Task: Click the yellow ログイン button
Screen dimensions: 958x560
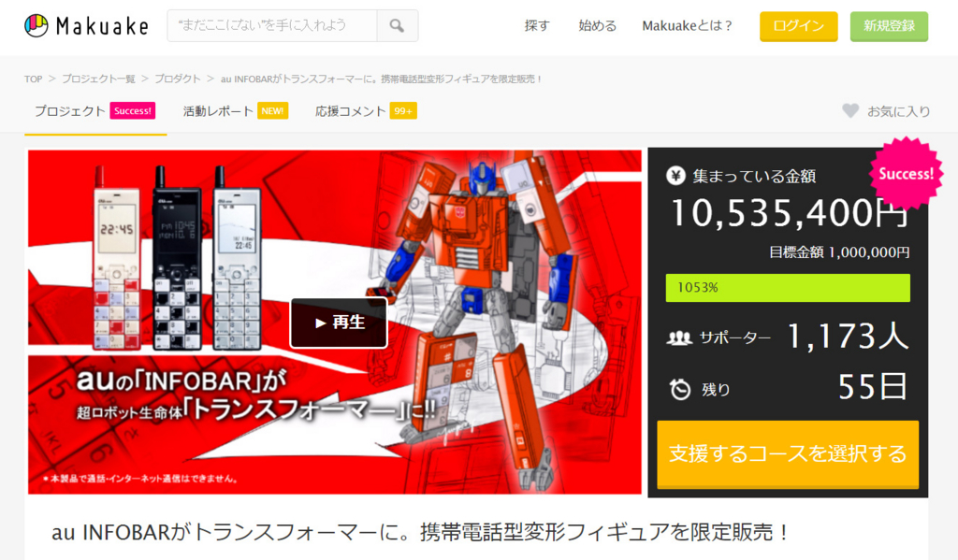Action: click(x=799, y=26)
